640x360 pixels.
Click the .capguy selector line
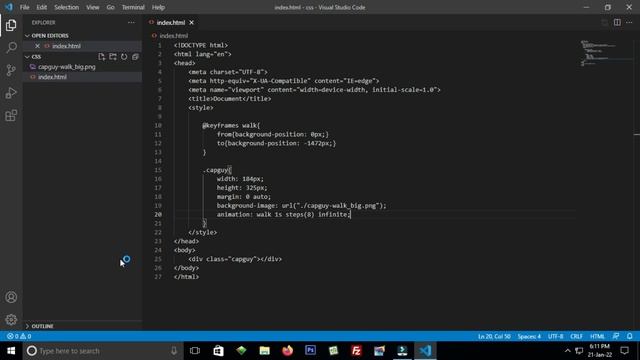click(217, 170)
